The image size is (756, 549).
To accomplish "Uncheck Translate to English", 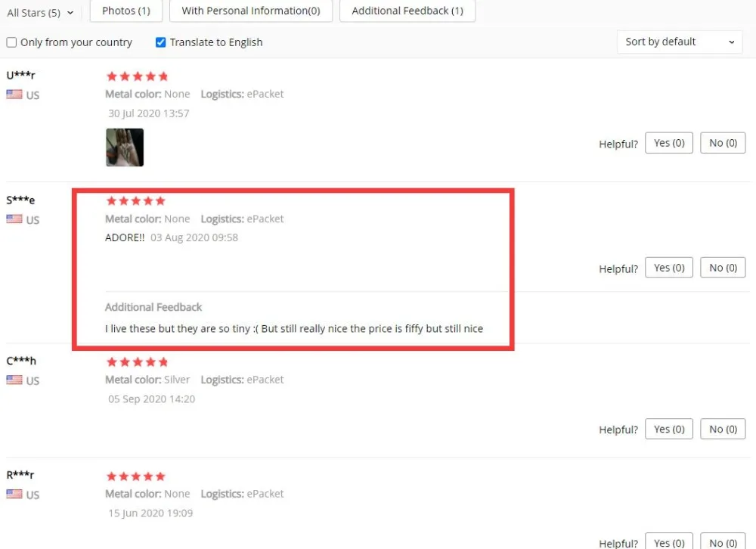I will (x=160, y=42).
